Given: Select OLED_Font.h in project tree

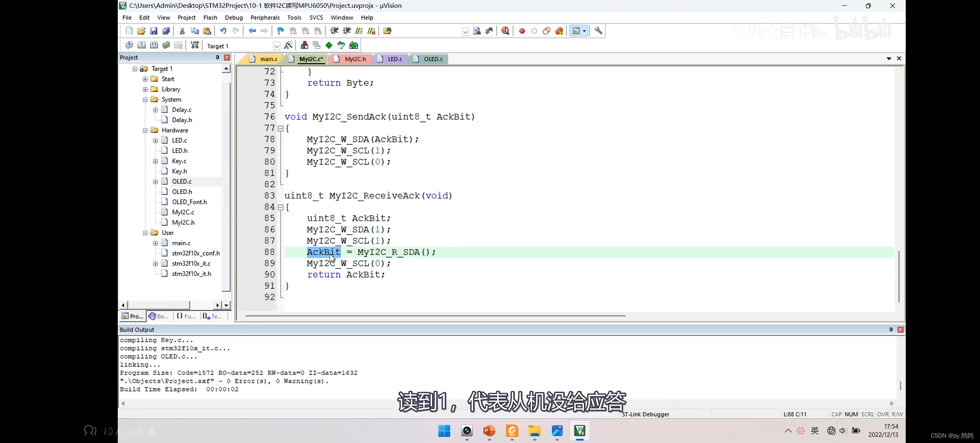Looking at the screenshot, I should point(189,202).
